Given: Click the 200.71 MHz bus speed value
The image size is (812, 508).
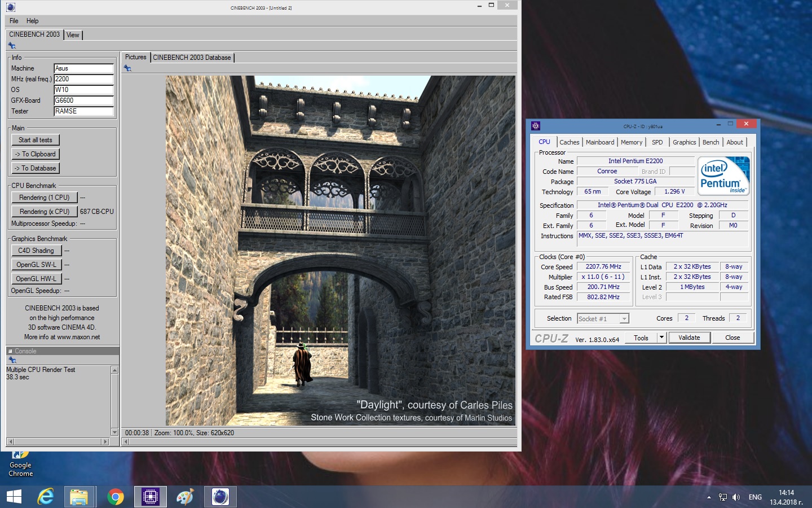Looking at the screenshot, I should 603,287.
